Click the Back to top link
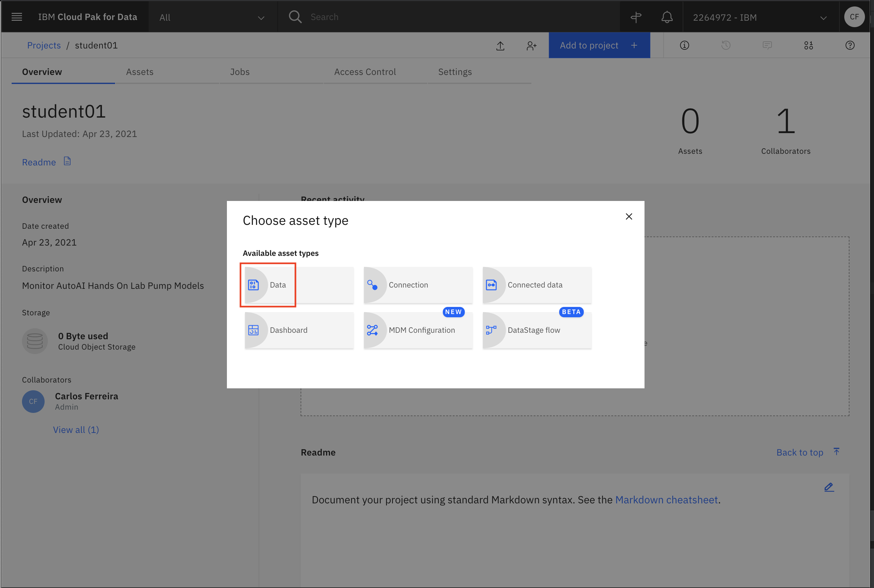Image resolution: width=874 pixels, height=588 pixels. (800, 453)
